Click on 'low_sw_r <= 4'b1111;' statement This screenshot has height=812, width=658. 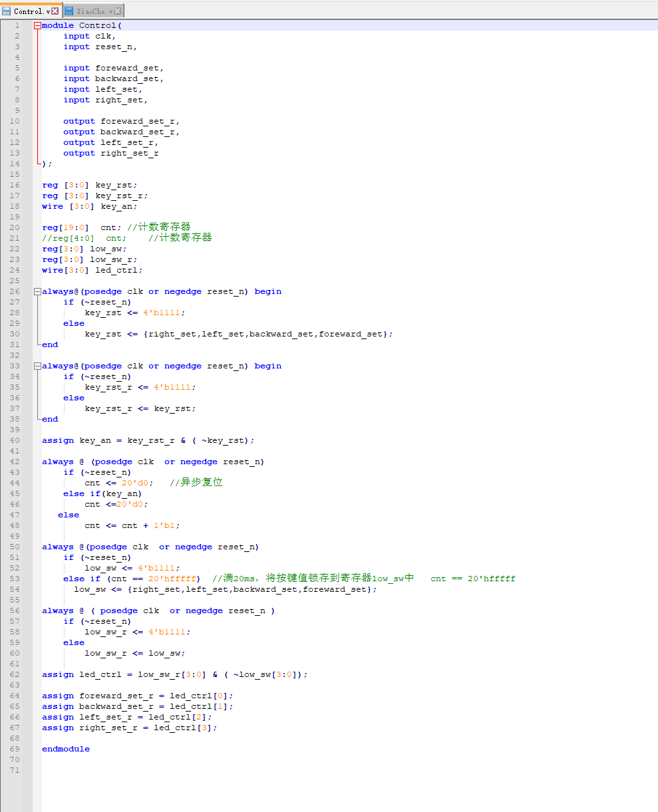138,632
